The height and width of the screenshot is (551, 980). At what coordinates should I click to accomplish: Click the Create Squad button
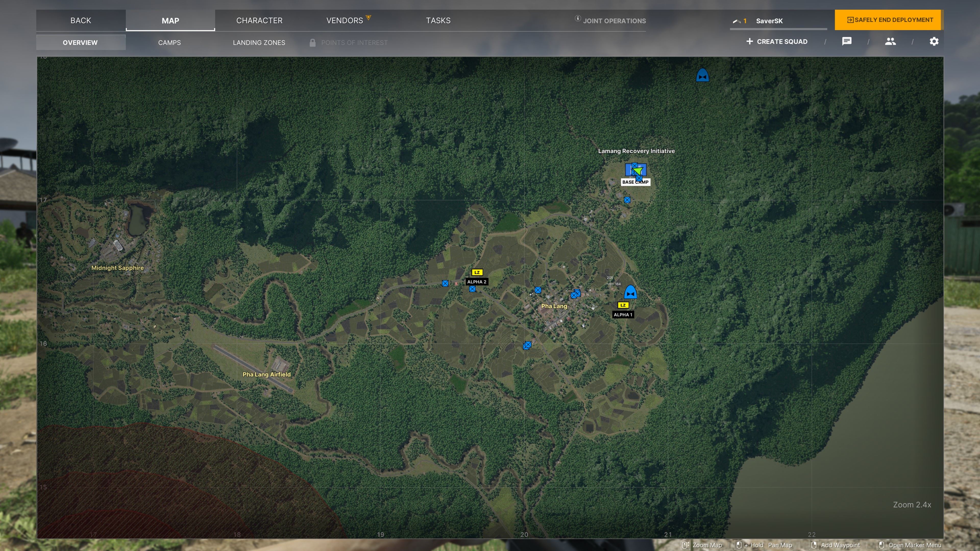[x=776, y=41]
